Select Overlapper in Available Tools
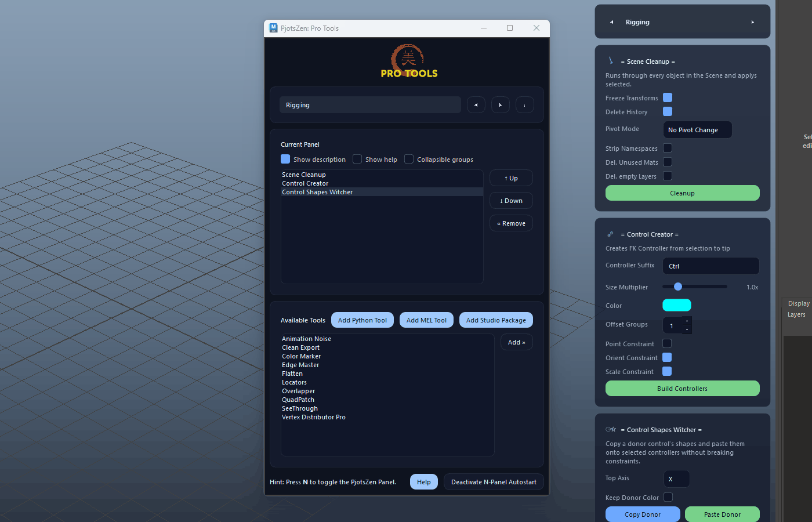 coord(387,391)
